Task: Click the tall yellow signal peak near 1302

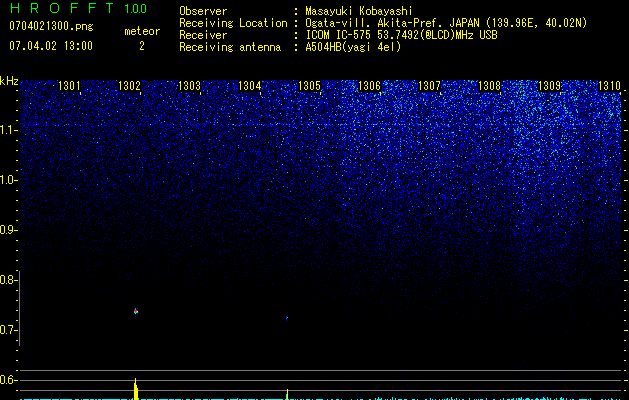Action: (x=136, y=388)
